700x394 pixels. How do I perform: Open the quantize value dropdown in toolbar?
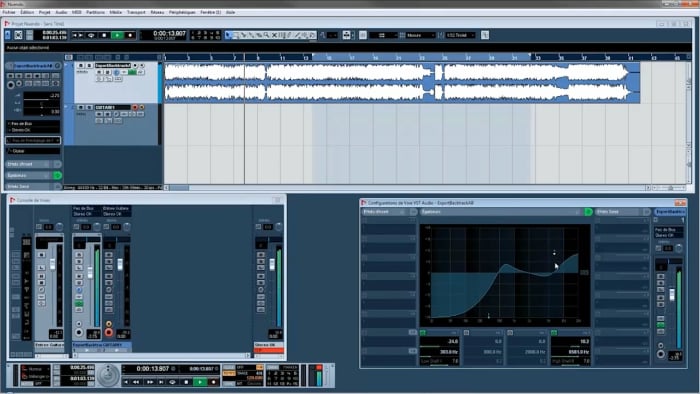461,35
